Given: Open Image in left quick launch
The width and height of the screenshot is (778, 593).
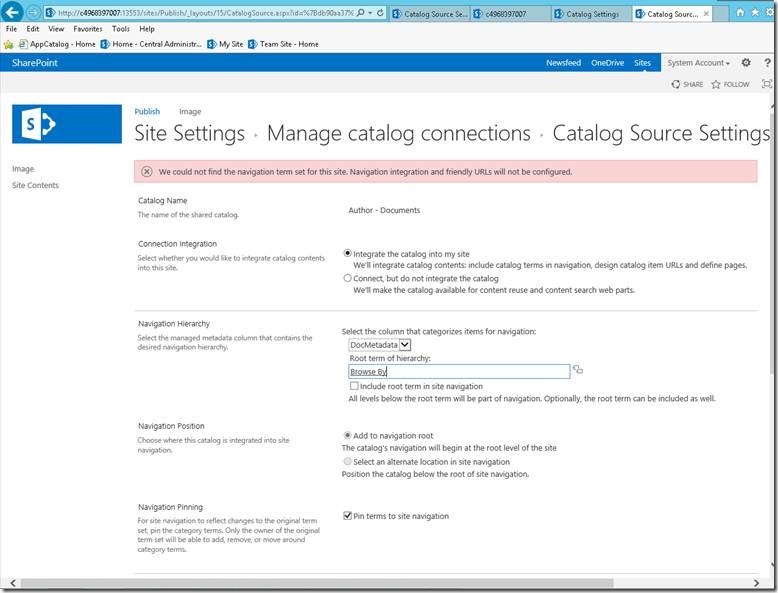Looking at the screenshot, I should tap(23, 169).
